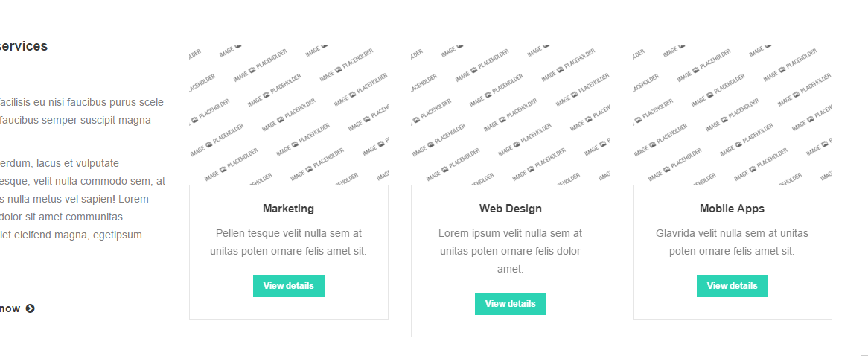
Task: Click the Mobile Apps card title
Action: click(x=732, y=209)
